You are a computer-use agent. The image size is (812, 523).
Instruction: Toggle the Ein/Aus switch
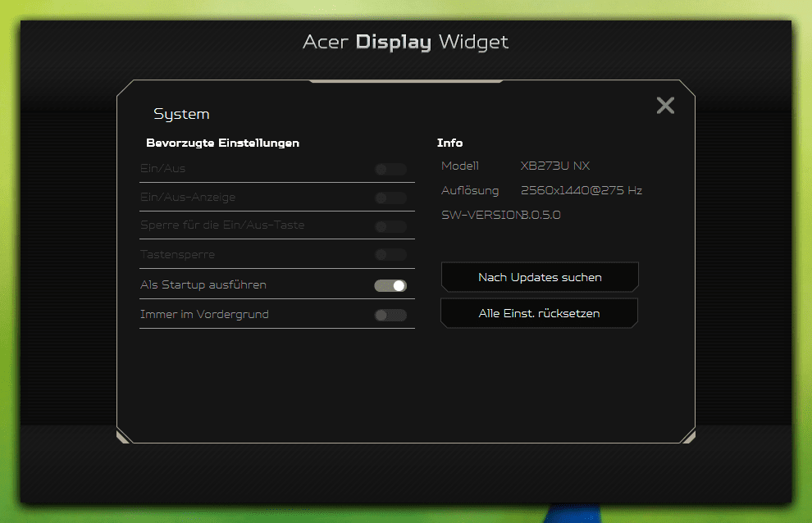coord(390,170)
